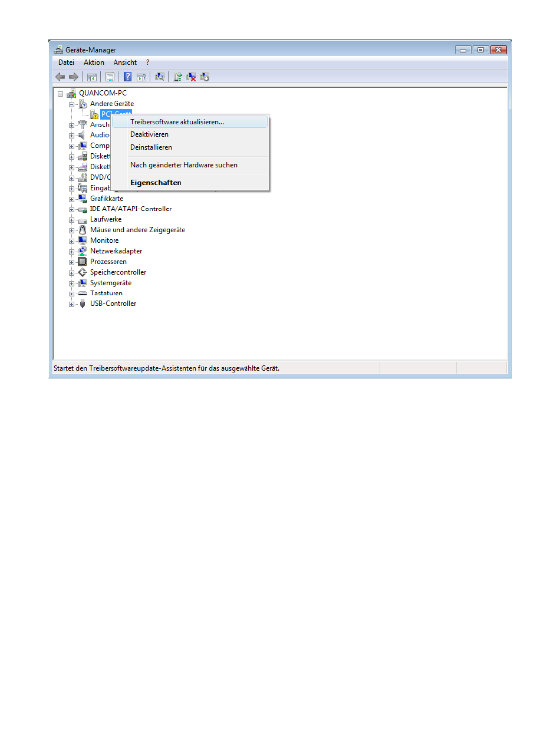This screenshot has width=560, height=729.
Task: Select Nach geänderter Hardware suchen
Action: (x=189, y=165)
